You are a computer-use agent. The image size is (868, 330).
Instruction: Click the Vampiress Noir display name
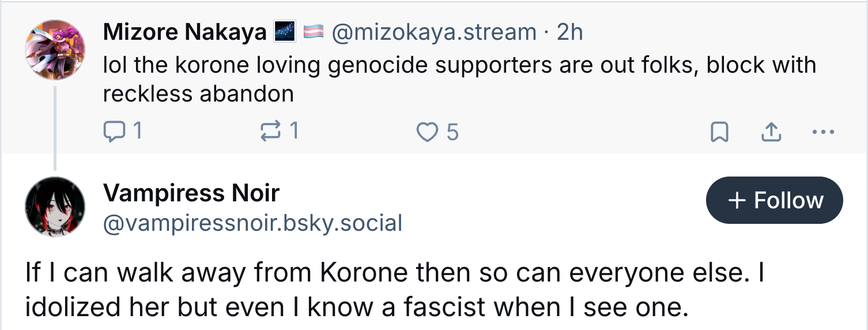coord(191,193)
